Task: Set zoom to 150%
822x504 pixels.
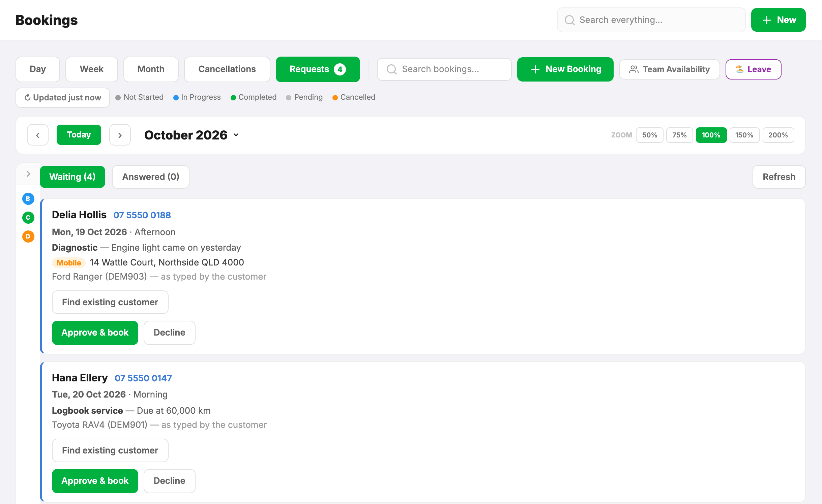Action: point(744,135)
